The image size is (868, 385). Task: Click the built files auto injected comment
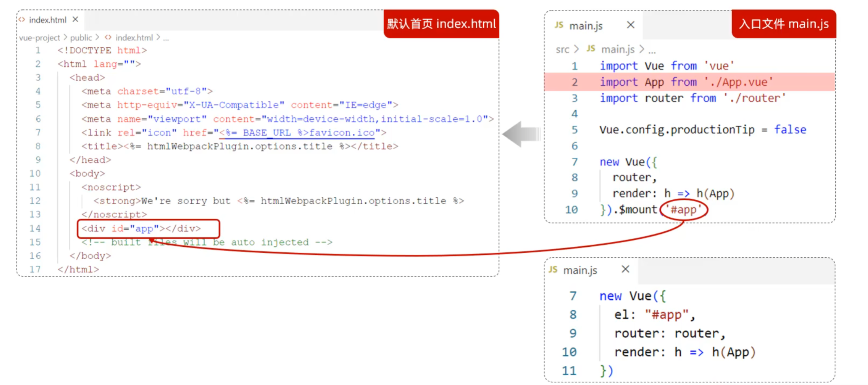pos(207,243)
